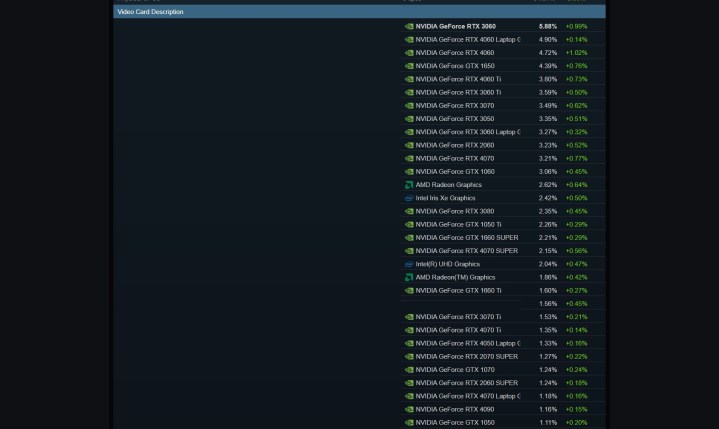This screenshot has width=719, height=429.
Task: Collapse the Video Card Description header
Action: pyautogui.click(x=150, y=12)
